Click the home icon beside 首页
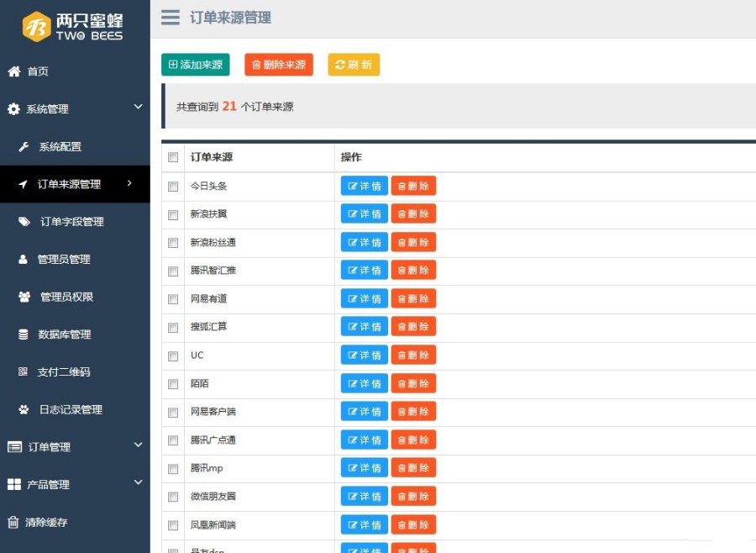This screenshot has height=553, width=756. point(13,71)
